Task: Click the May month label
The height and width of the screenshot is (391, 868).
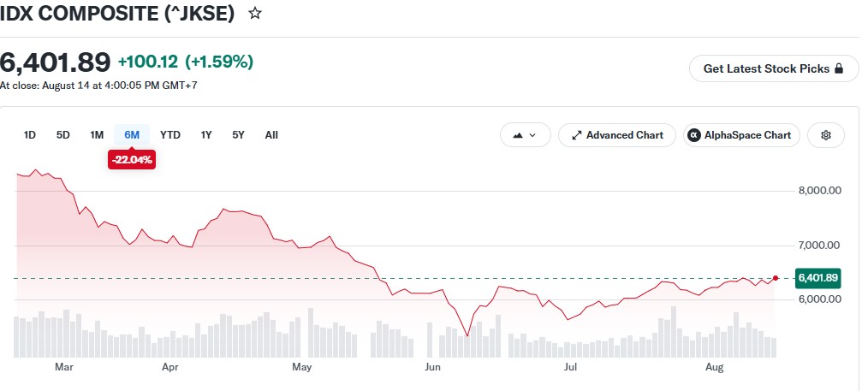Action: (x=302, y=367)
